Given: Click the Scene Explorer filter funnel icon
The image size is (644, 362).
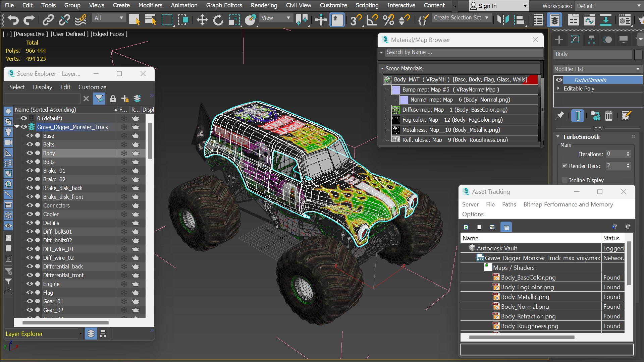Looking at the screenshot, I should tap(99, 99).
